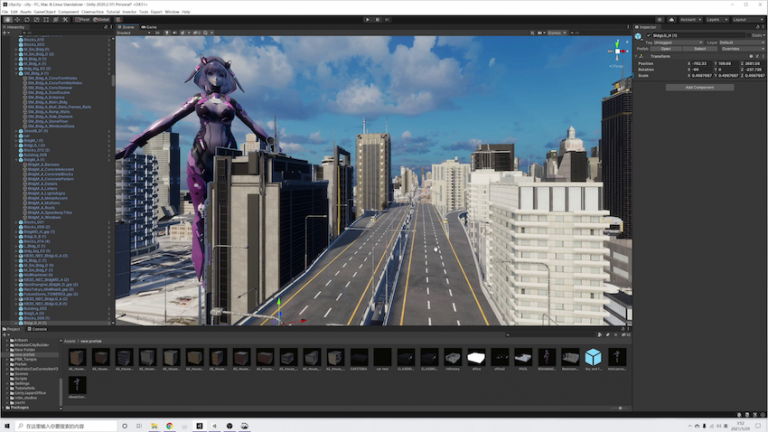Select the Move tool in toolbar
Image resolution: width=768 pixels, height=432 pixels.
tap(17, 19)
